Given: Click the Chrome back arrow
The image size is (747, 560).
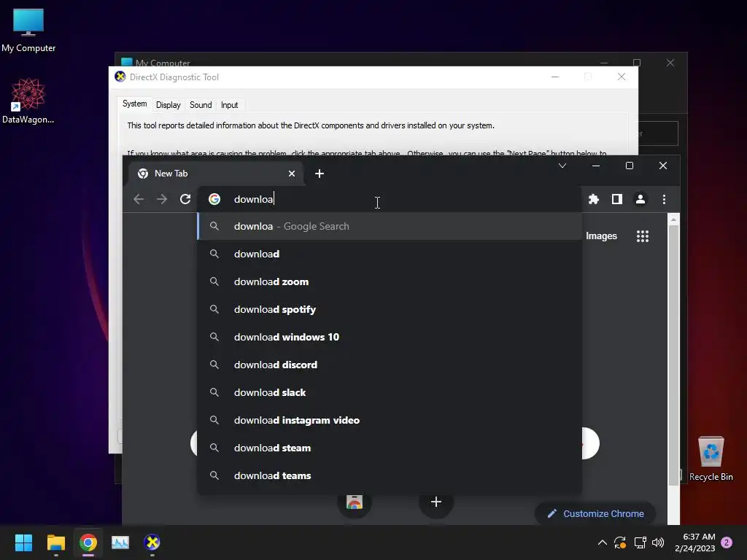Looking at the screenshot, I should (x=139, y=199).
